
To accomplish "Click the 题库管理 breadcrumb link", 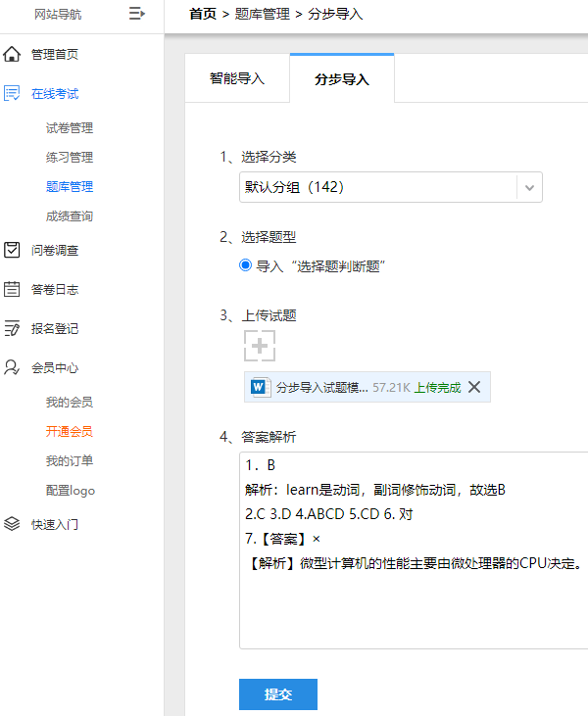I will (x=263, y=14).
